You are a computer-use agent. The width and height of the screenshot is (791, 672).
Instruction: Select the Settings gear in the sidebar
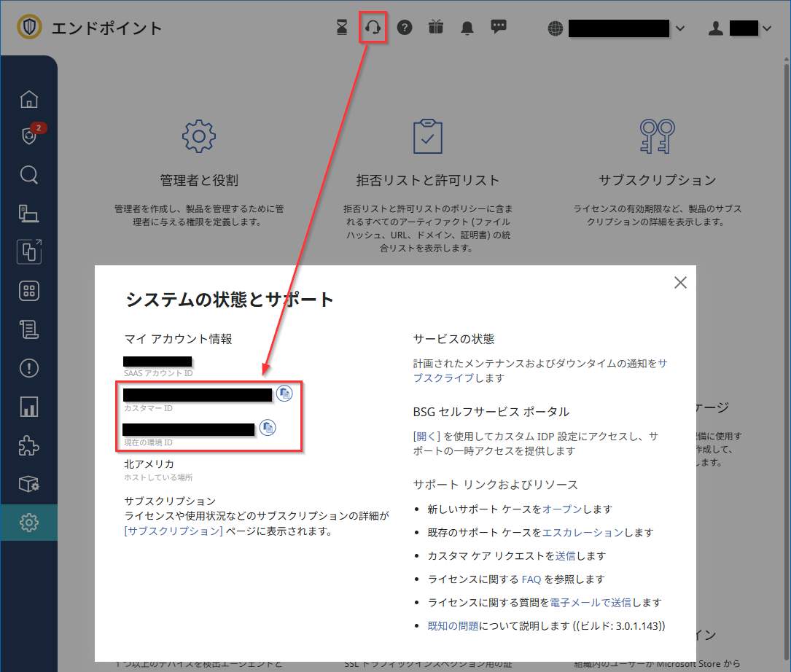28,523
